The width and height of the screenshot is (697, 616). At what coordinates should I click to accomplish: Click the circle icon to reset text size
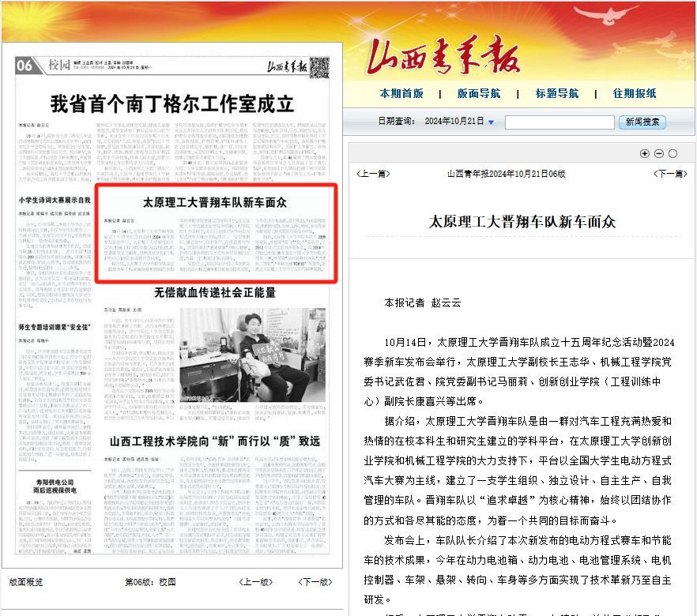pyautogui.click(x=673, y=153)
